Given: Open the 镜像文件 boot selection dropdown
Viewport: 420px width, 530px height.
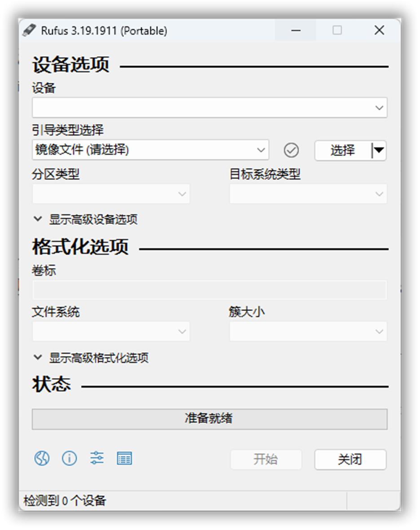Looking at the screenshot, I should pos(150,150).
